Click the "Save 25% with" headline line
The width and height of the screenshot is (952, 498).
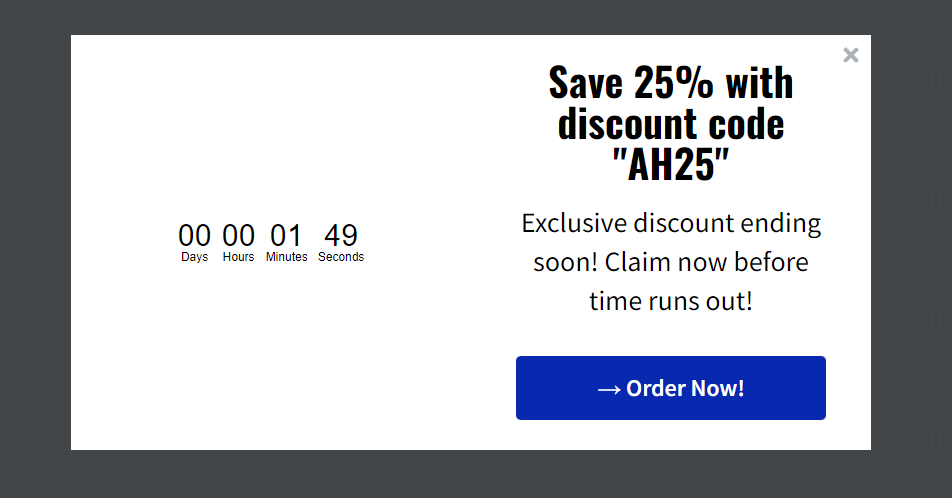point(670,83)
